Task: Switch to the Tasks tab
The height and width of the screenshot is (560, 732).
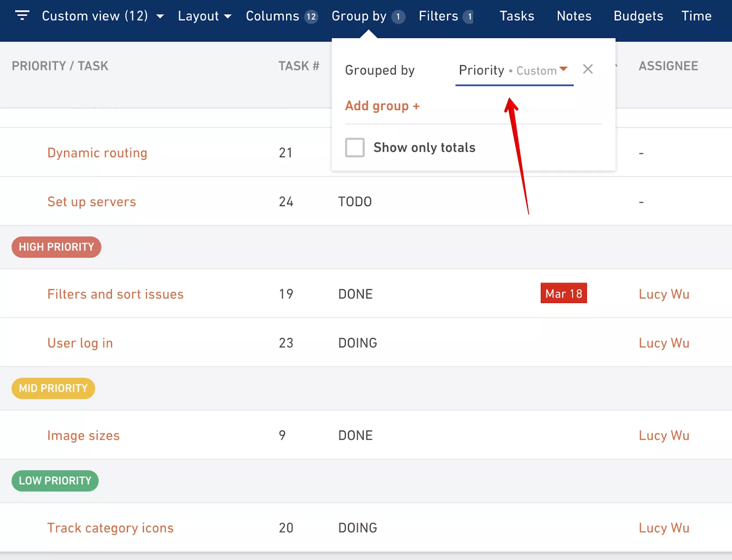Action: [517, 16]
